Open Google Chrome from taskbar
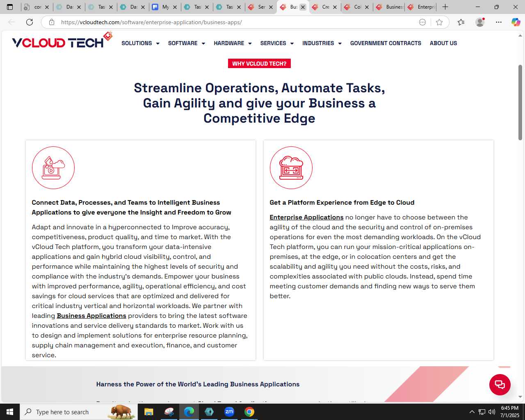This screenshot has width=525, height=420. pos(249,412)
